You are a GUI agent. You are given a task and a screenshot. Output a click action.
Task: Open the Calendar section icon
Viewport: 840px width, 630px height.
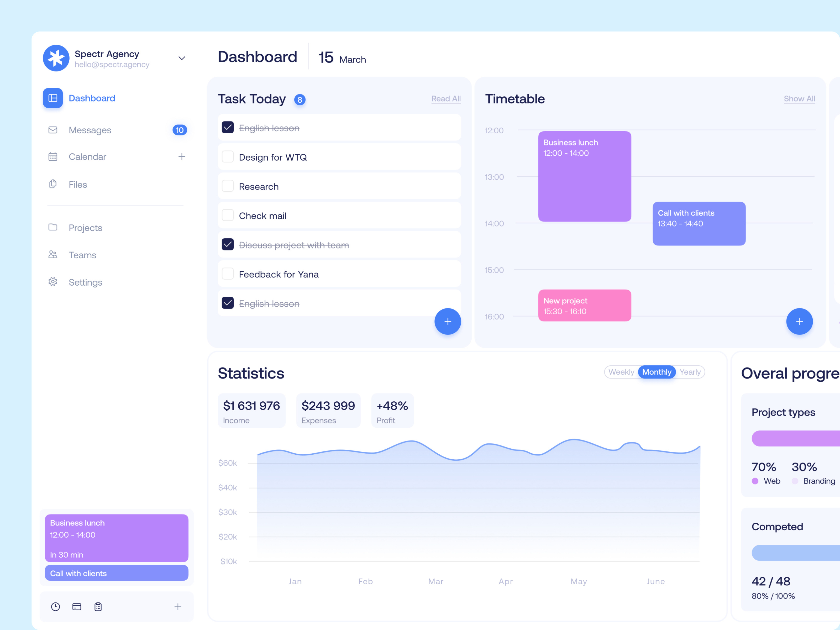point(52,157)
